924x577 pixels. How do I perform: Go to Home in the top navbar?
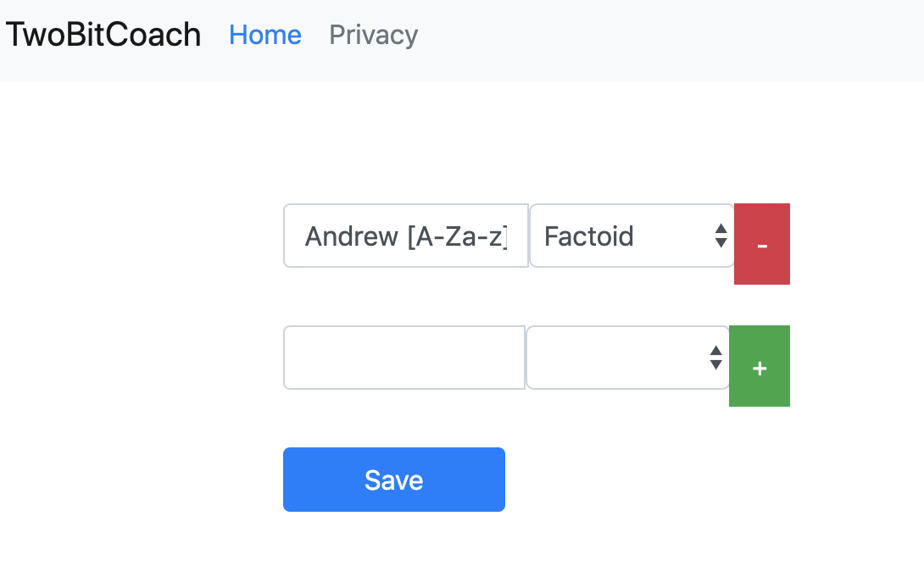pos(265,35)
